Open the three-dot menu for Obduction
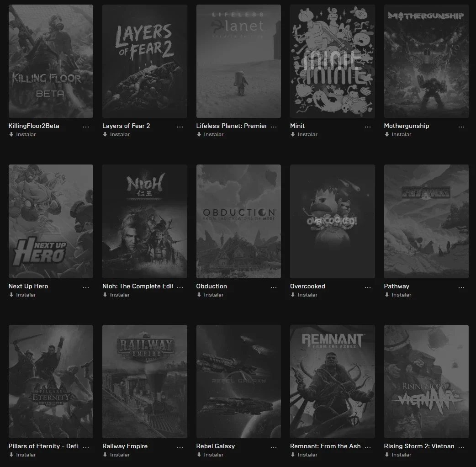Viewport: 476px width, 467px height. point(274,287)
